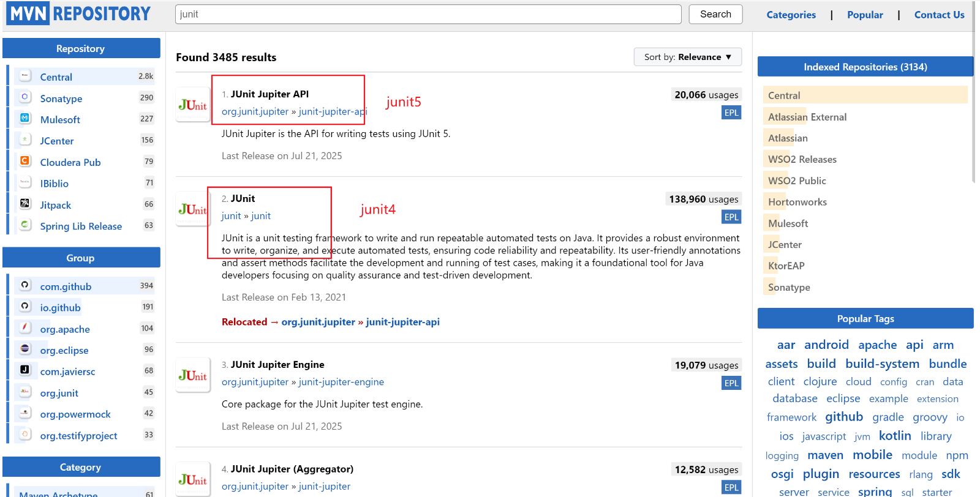Click the Jitpack repository icon
This screenshot has height=497, width=980.
(x=25, y=204)
